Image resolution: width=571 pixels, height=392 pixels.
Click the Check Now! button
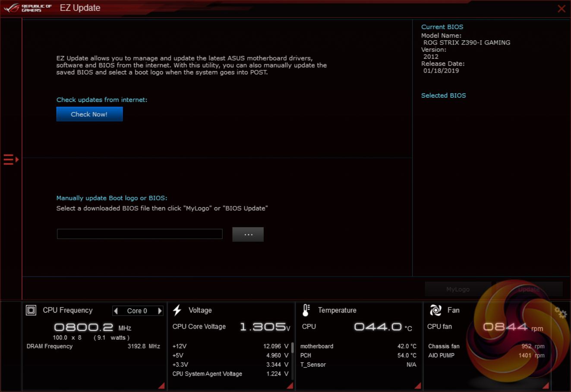click(x=89, y=114)
